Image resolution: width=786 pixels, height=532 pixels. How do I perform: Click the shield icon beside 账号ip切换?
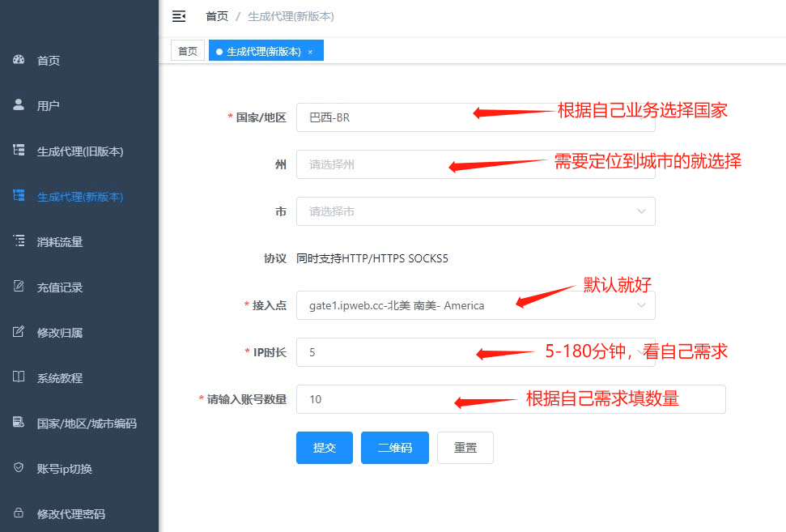[x=19, y=468]
